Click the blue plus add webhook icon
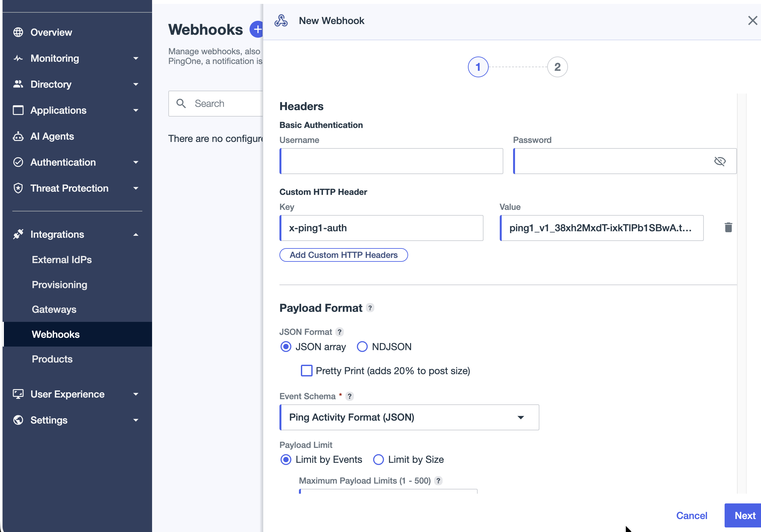761x532 pixels. [x=257, y=29]
